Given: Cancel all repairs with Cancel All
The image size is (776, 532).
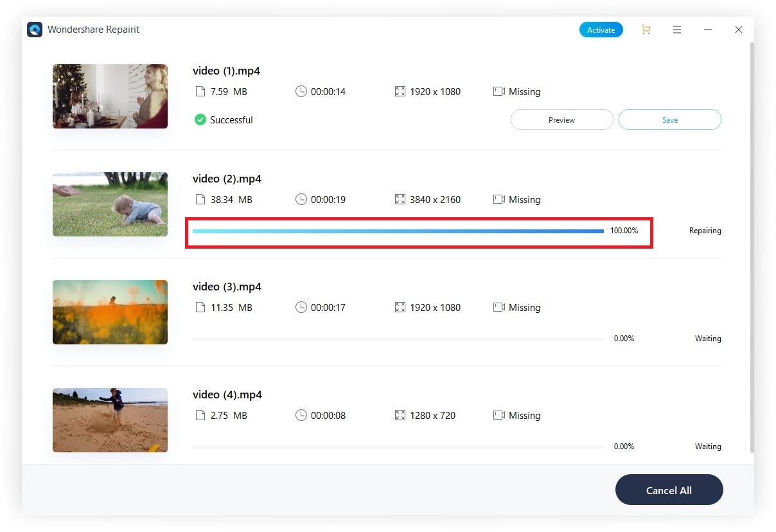Looking at the screenshot, I should click(669, 490).
